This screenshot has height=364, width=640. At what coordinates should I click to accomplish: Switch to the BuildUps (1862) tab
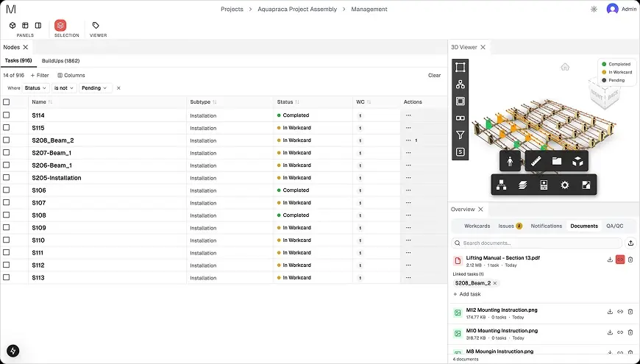(60, 61)
